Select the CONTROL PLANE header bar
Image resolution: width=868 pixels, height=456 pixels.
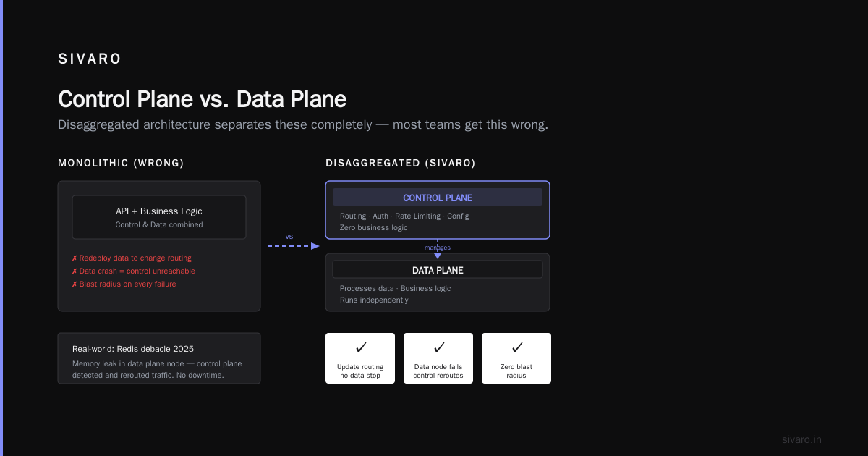point(438,198)
